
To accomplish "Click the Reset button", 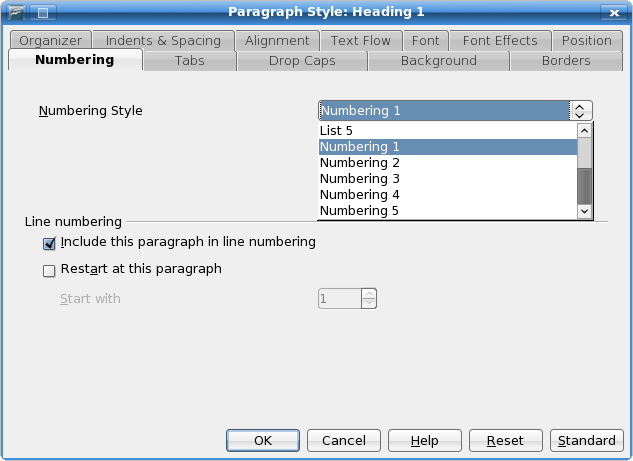I will (505, 440).
